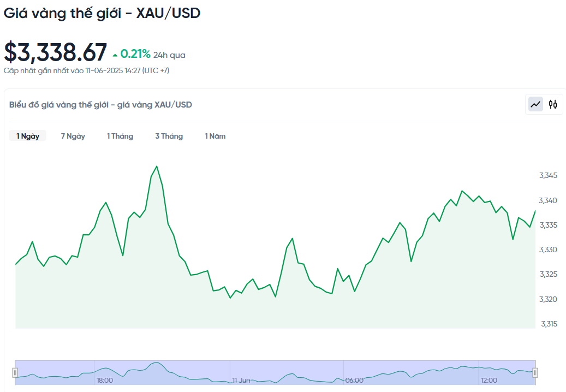Click the Cập nhật gần nhất timestamp
The height and width of the screenshot is (392, 566).
[86, 70]
